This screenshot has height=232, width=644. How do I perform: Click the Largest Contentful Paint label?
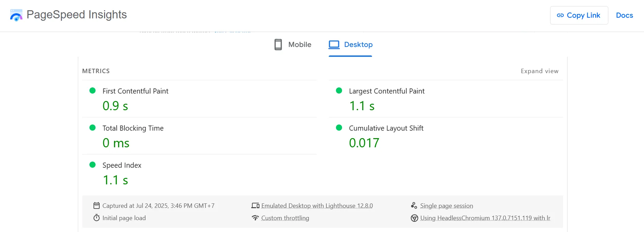coord(387,91)
